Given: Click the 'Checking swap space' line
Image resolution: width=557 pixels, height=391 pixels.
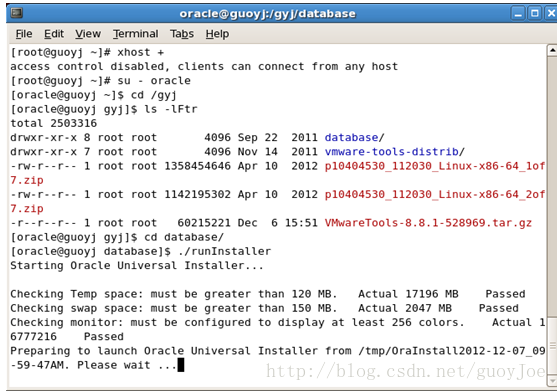Looking at the screenshot, I should (x=265, y=308).
